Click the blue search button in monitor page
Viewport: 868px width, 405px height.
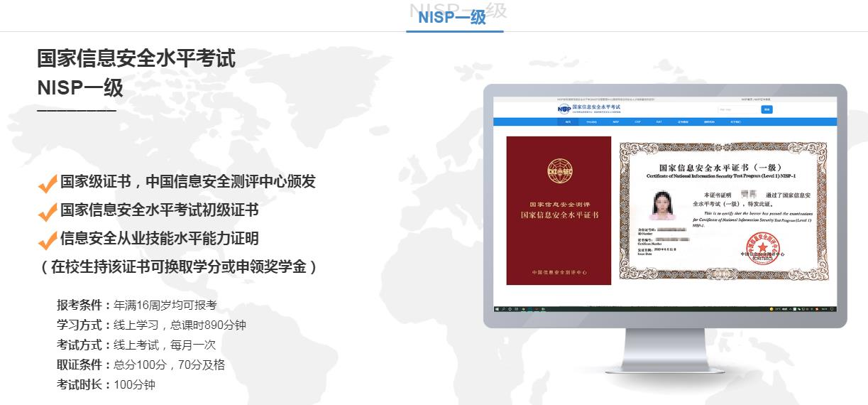767,109
